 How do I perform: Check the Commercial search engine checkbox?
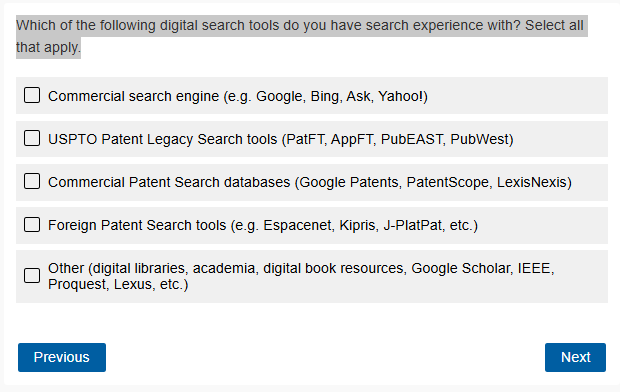[x=32, y=95]
